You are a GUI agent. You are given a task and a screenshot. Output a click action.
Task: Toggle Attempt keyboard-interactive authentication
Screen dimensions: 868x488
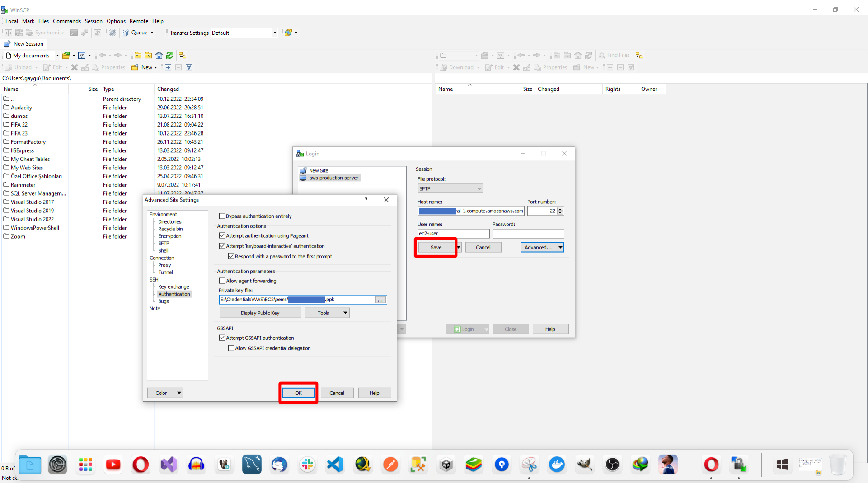click(x=222, y=246)
